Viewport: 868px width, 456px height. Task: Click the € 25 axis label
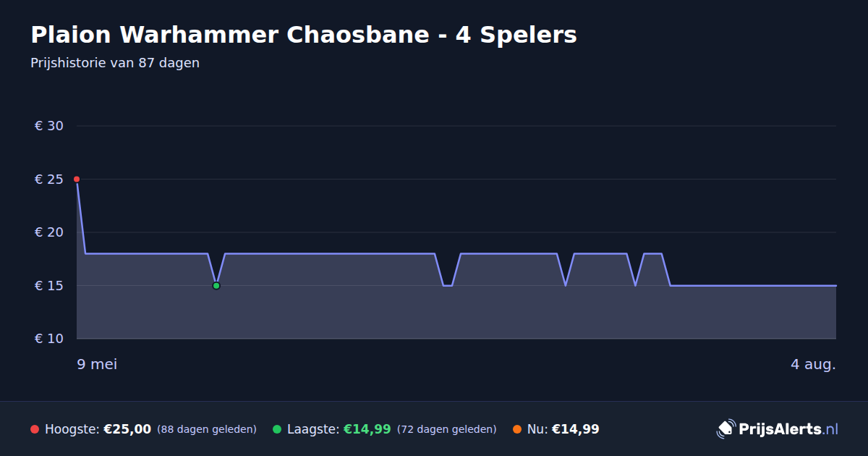click(49, 179)
